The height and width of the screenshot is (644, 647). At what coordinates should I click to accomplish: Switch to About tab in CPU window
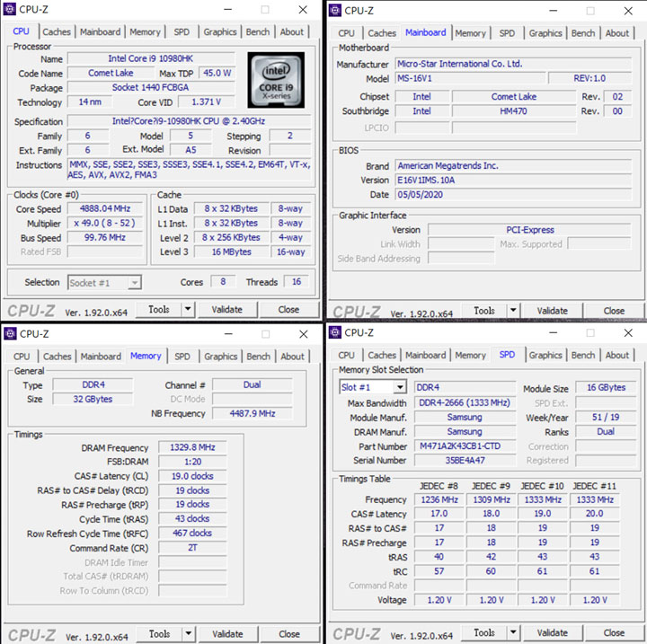291,31
